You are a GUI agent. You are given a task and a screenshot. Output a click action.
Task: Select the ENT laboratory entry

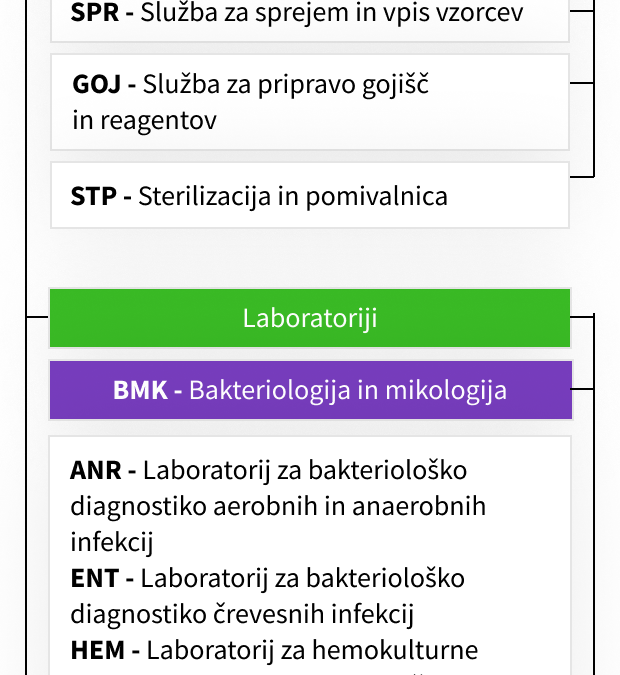tap(267, 596)
